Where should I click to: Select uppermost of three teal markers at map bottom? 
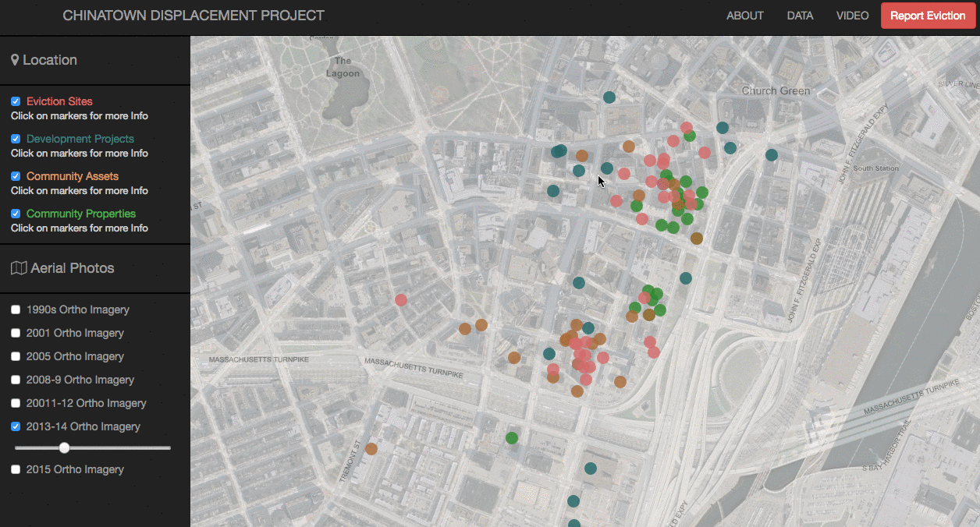pos(591,469)
